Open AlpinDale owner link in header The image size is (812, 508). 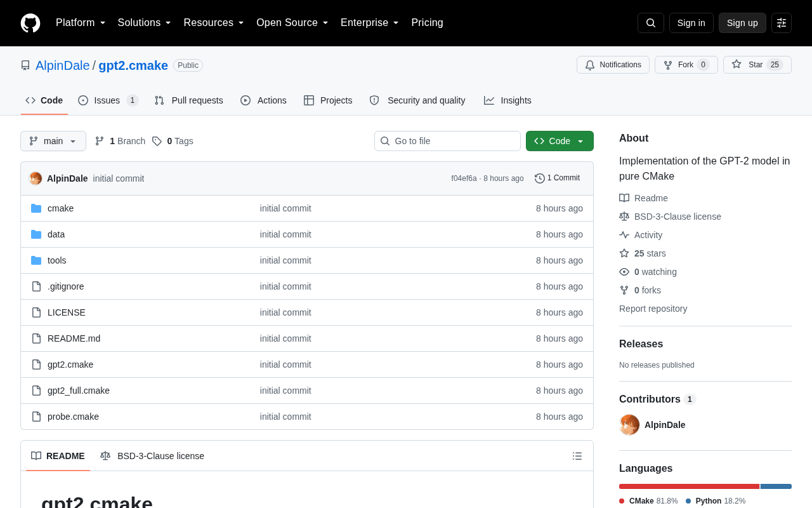coord(63,65)
